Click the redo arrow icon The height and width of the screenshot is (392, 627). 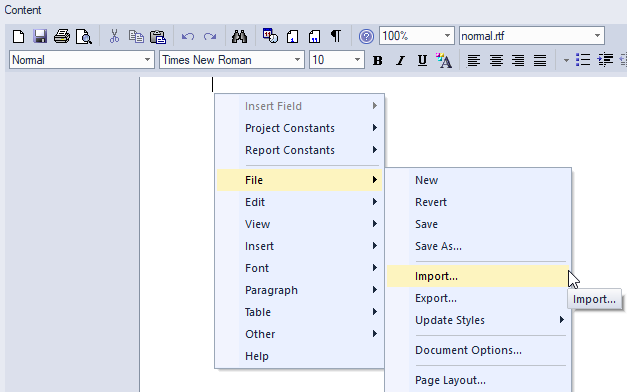click(210, 37)
